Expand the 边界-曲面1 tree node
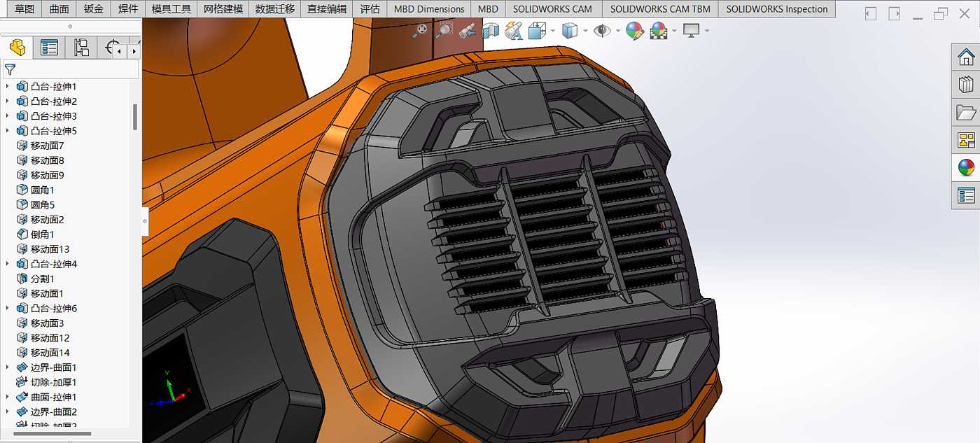This screenshot has width=980, height=443. (8, 367)
